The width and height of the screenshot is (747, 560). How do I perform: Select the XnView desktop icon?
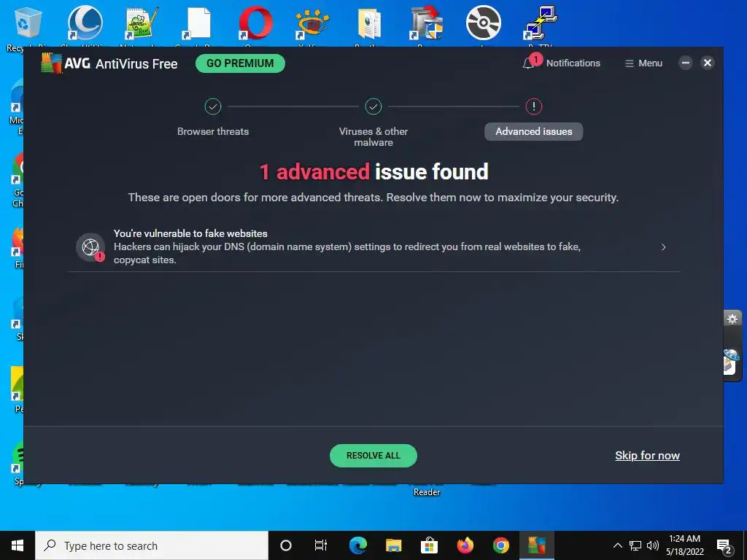[x=312, y=25]
